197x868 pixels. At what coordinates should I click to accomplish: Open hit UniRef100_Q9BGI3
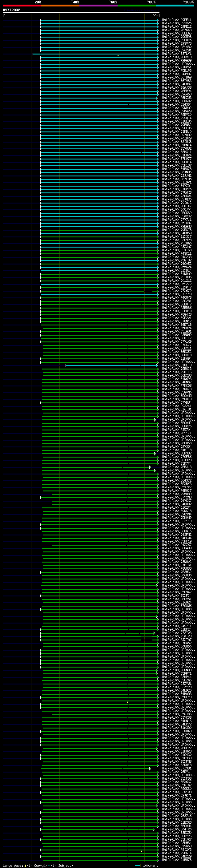point(176,369)
